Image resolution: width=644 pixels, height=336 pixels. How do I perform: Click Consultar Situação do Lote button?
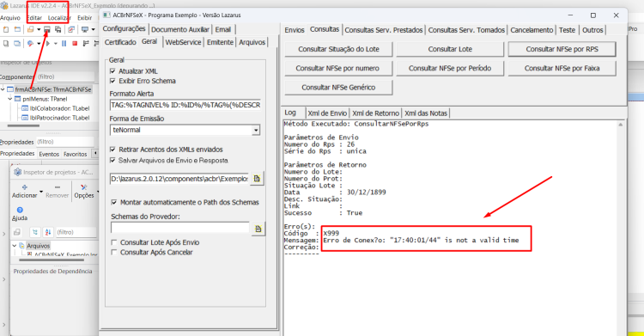(338, 49)
